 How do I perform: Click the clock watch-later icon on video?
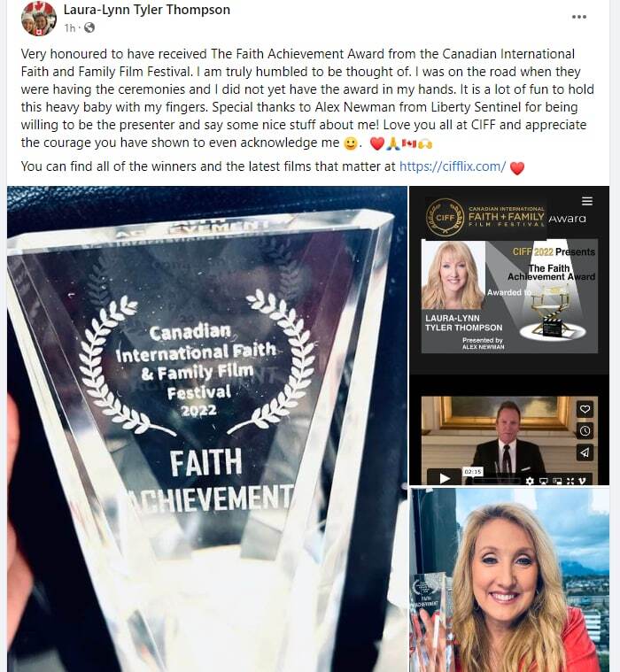(585, 430)
